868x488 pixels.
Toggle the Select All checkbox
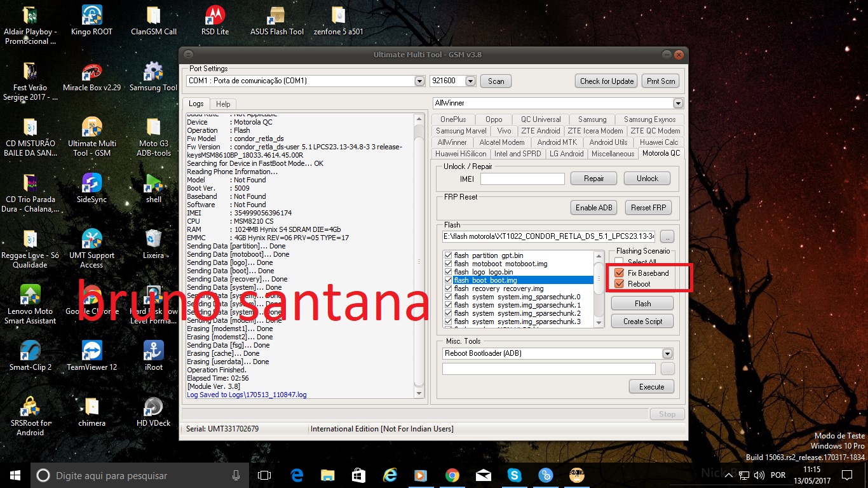click(619, 262)
